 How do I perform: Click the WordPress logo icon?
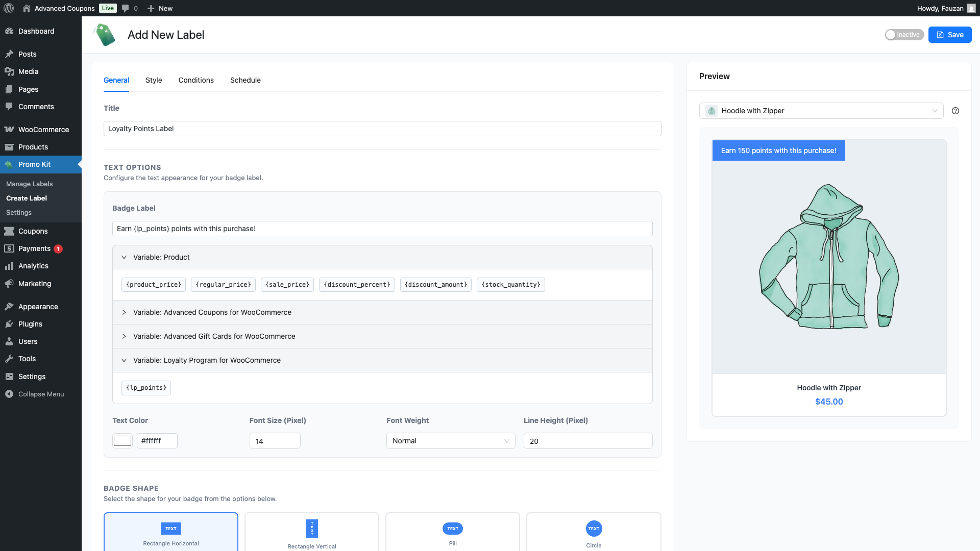[9, 8]
